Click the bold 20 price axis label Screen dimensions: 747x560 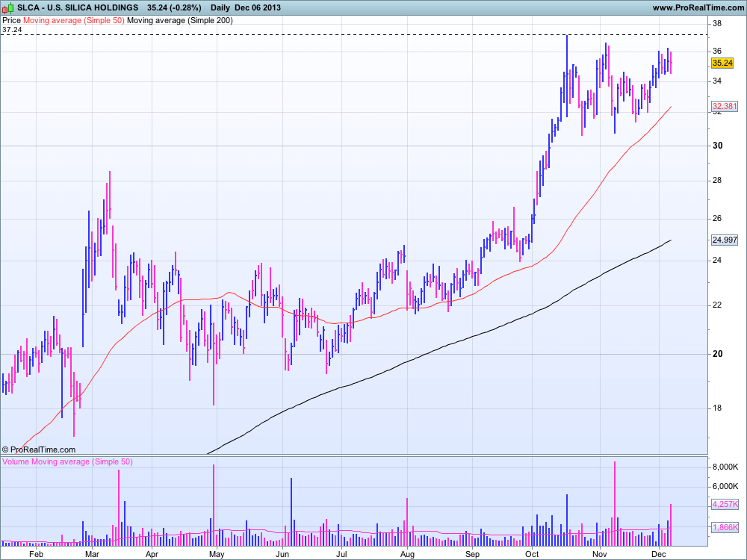[717, 354]
